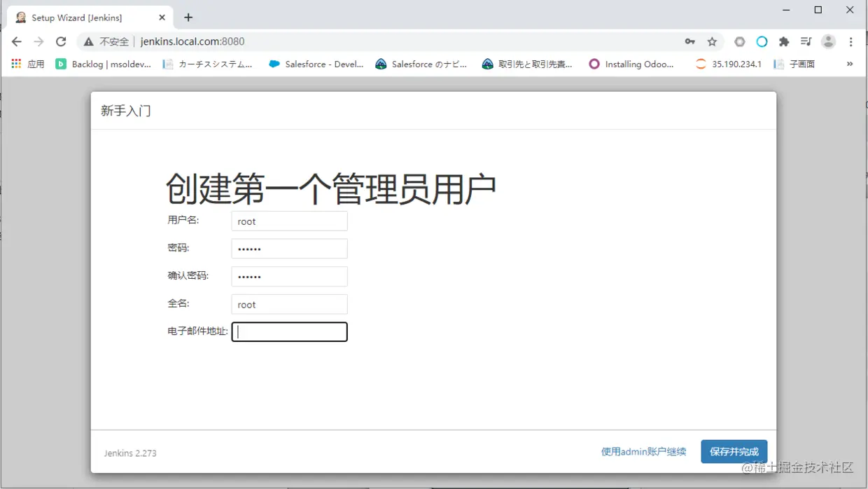
Task: Click the gray circle extension icon
Action: click(739, 42)
